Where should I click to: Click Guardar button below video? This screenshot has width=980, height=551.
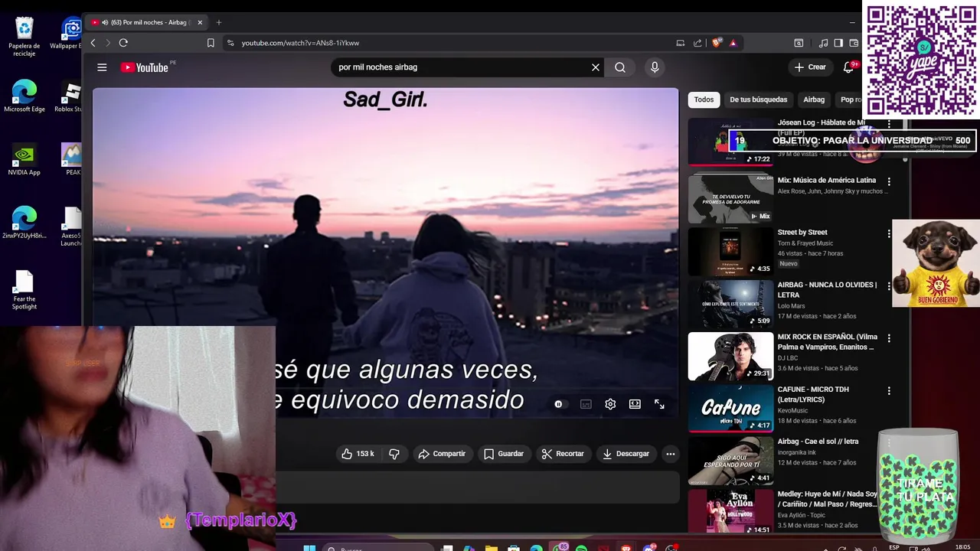coord(504,454)
